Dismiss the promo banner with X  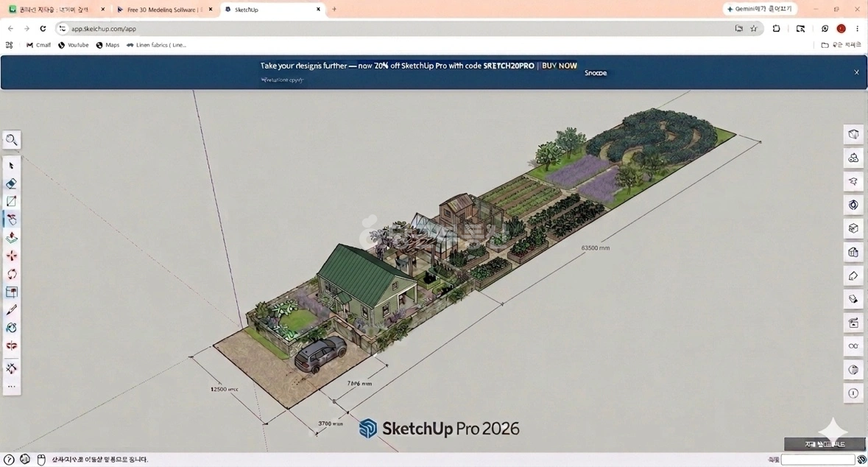[x=856, y=73]
